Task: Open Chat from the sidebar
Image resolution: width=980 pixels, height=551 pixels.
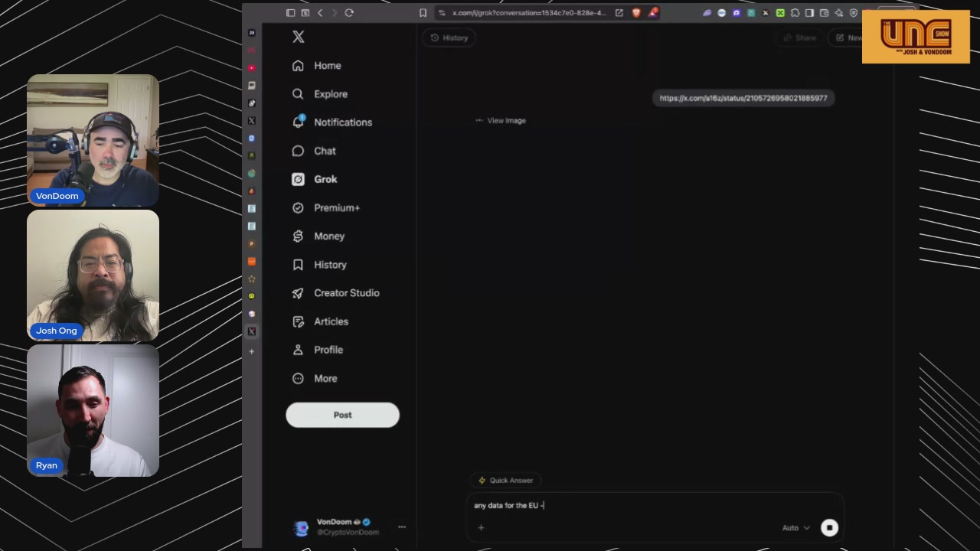Action: click(314, 151)
